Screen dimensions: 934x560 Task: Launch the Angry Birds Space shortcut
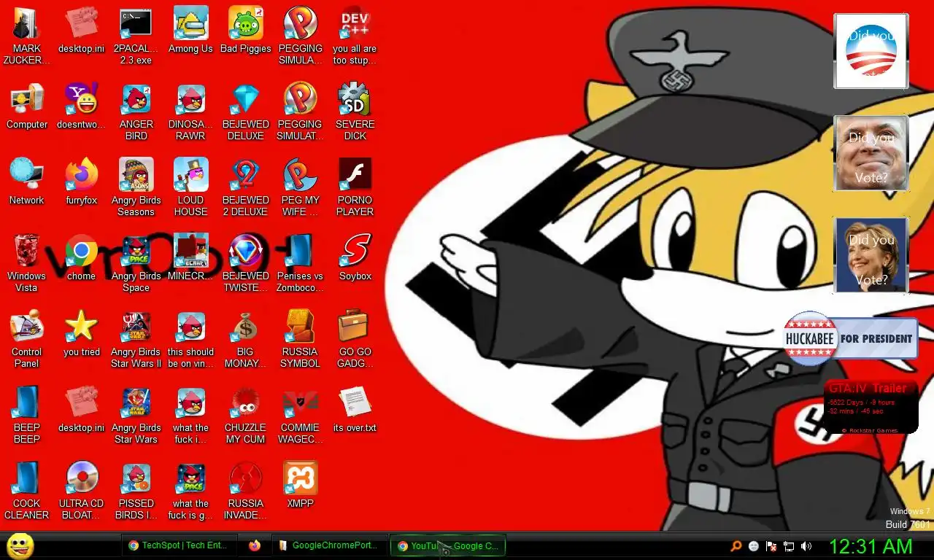point(136,264)
